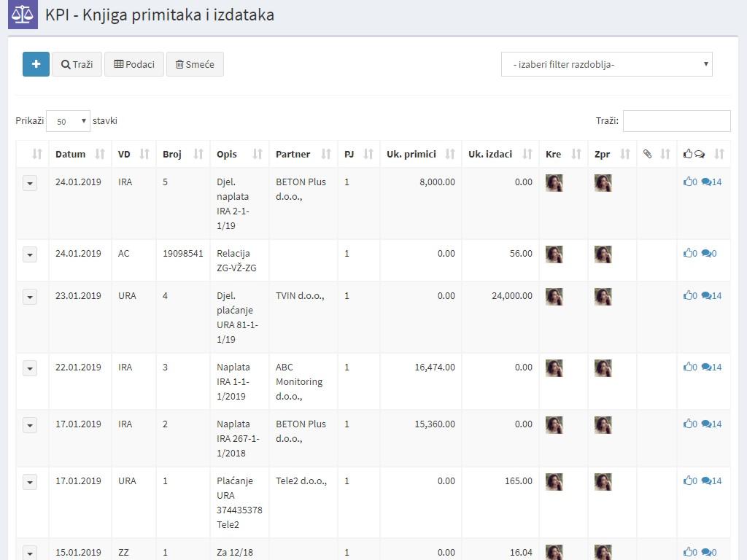The image size is (747, 560).
Task: Click Broj value 19098541
Action: click(183, 253)
